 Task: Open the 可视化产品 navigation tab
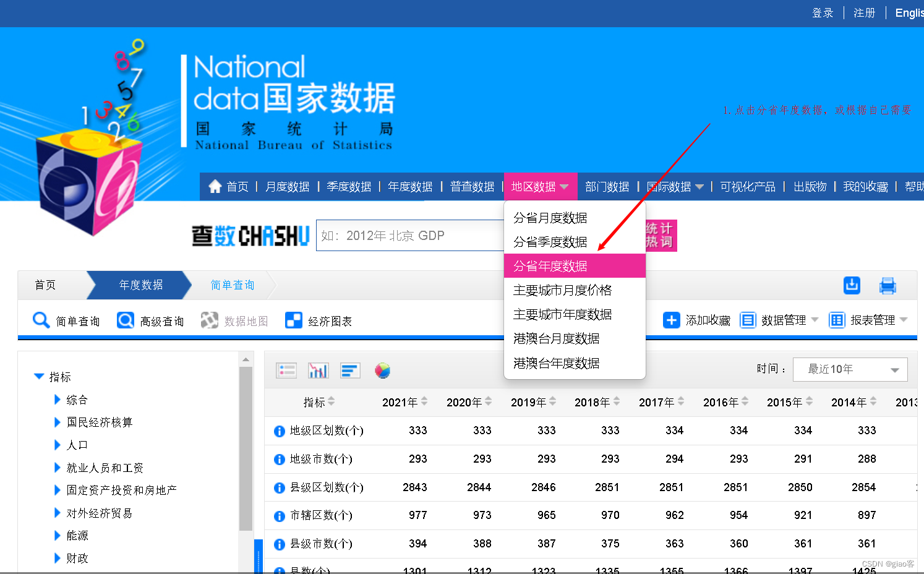(748, 187)
